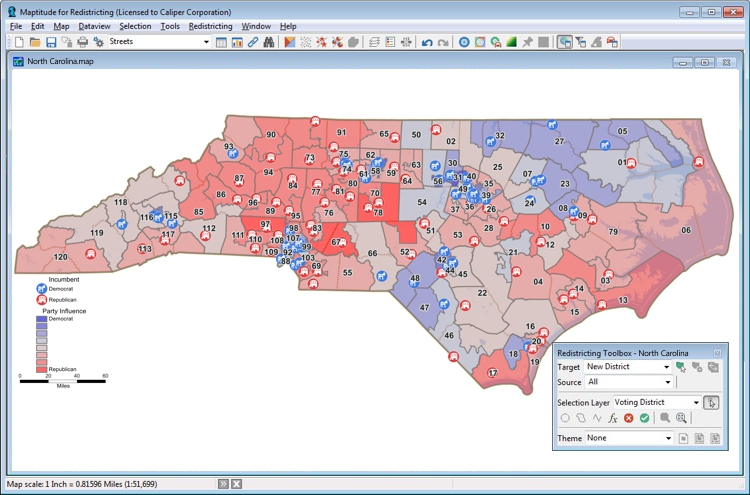Screen dimensions: 750x495
Task: Click the pick target district icon
Action: tap(681, 367)
